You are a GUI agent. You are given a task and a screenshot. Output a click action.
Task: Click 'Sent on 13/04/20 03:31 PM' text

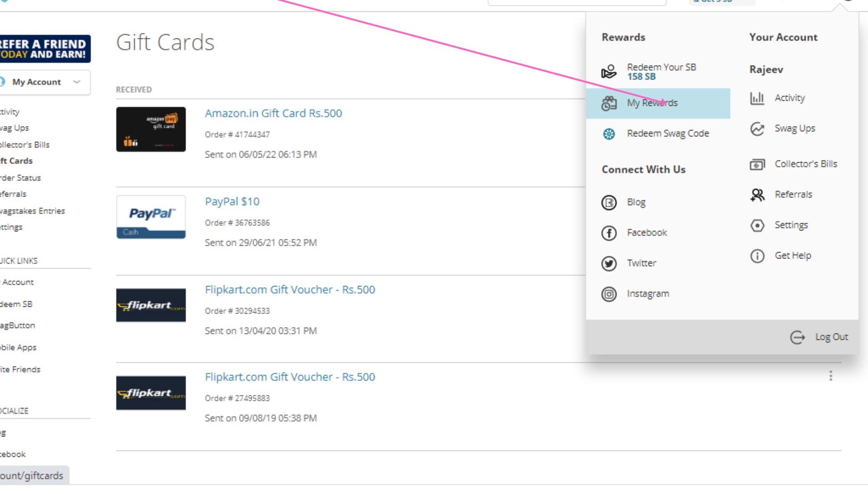point(261,331)
